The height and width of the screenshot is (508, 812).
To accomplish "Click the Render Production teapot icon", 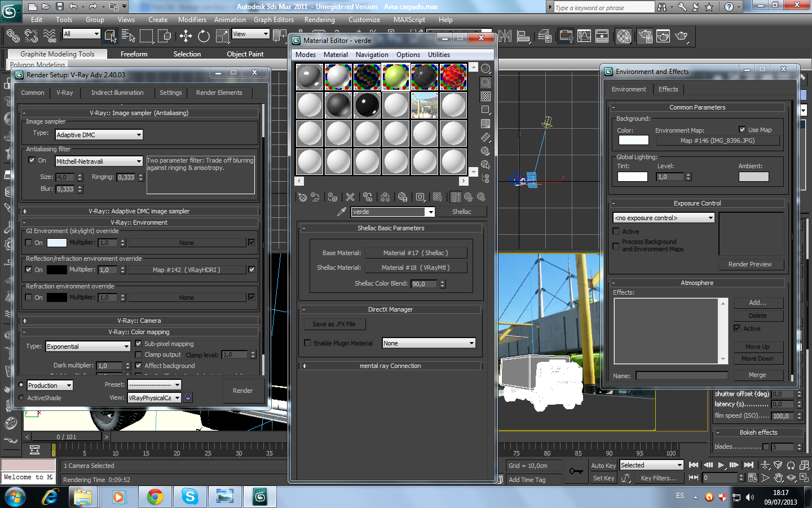I will coord(682,36).
